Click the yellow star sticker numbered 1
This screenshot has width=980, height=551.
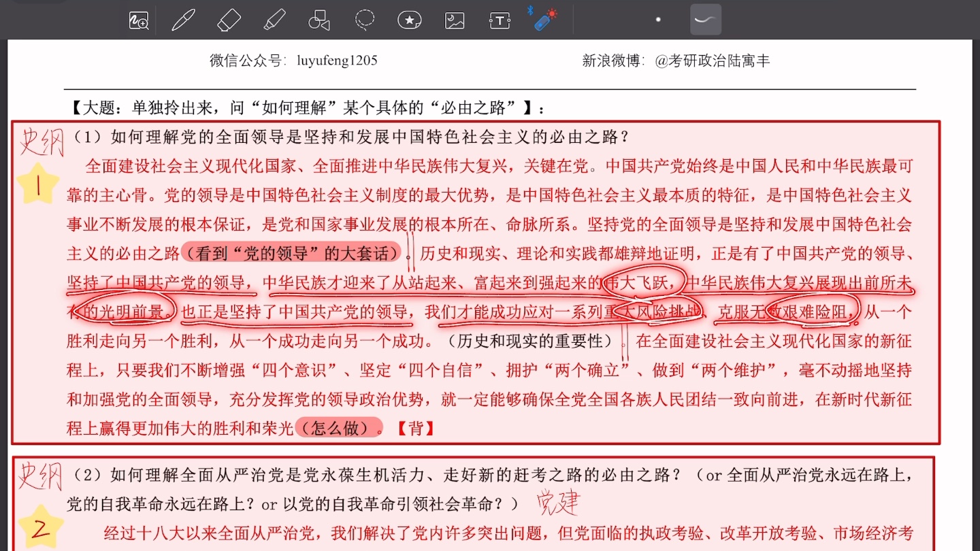[x=37, y=184]
